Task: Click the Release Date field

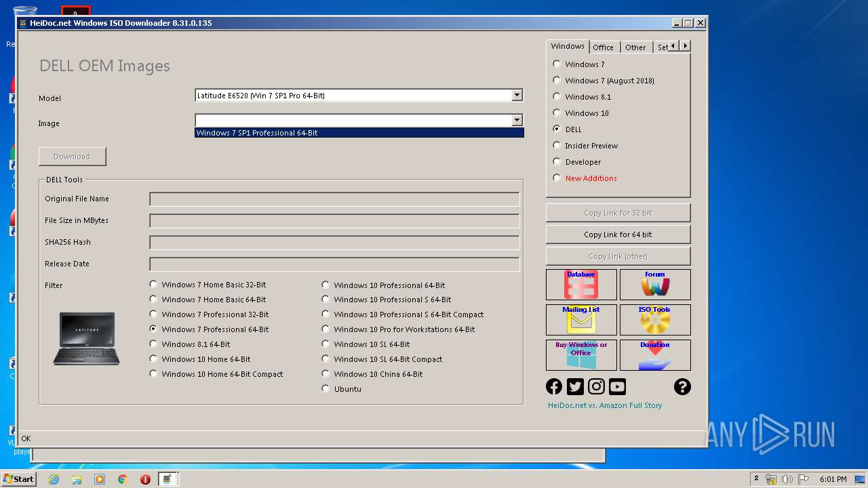Action: pyautogui.click(x=334, y=264)
